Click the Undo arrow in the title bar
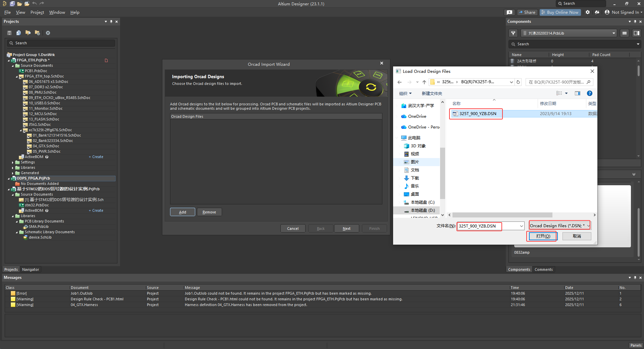644x349 pixels. pyautogui.click(x=35, y=4)
